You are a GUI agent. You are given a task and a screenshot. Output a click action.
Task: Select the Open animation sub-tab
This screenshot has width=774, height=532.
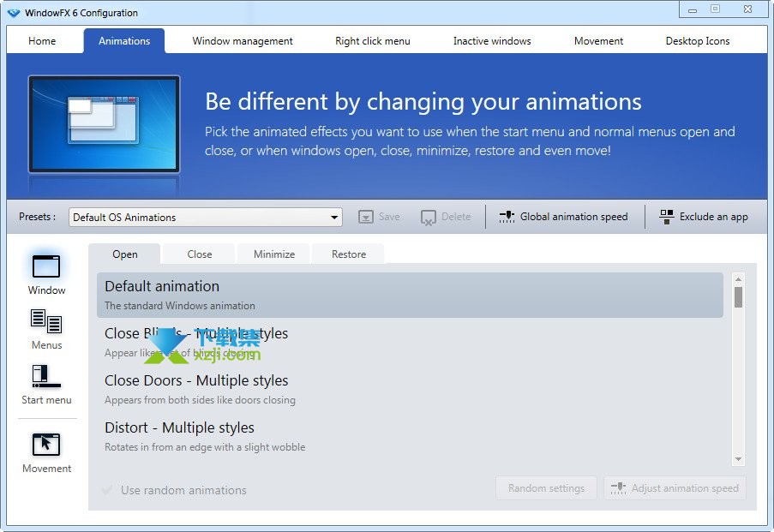pyautogui.click(x=124, y=254)
